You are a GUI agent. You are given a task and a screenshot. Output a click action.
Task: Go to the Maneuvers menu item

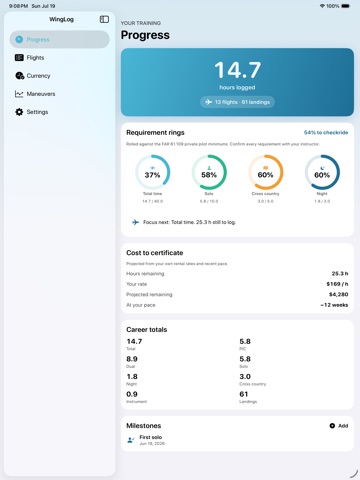coord(59,94)
